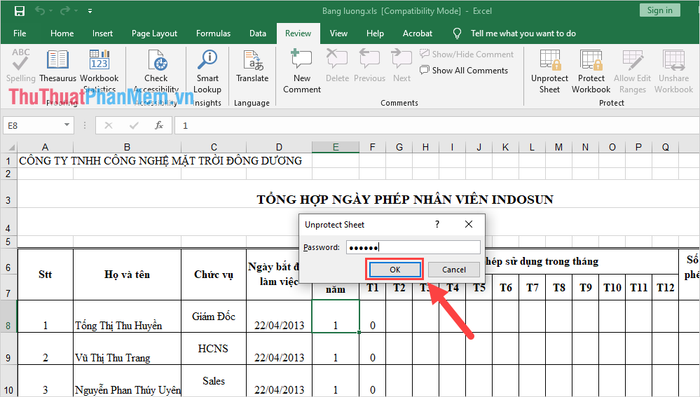Click the Tell me search box
The width and height of the screenshot is (700, 397).
point(523,33)
